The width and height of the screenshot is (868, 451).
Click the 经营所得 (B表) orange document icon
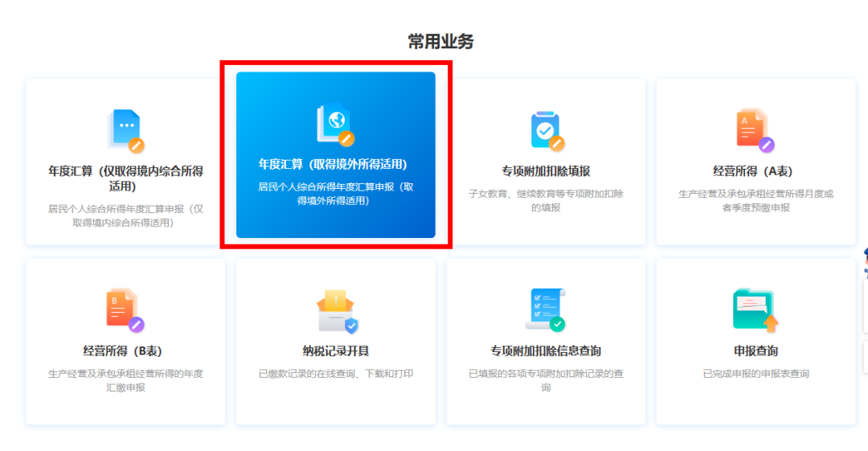[x=125, y=310]
